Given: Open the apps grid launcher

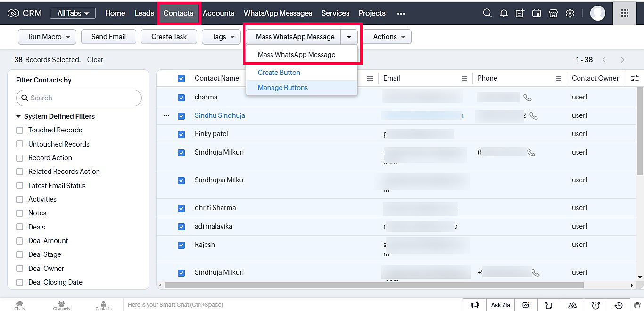Looking at the screenshot, I should [624, 13].
